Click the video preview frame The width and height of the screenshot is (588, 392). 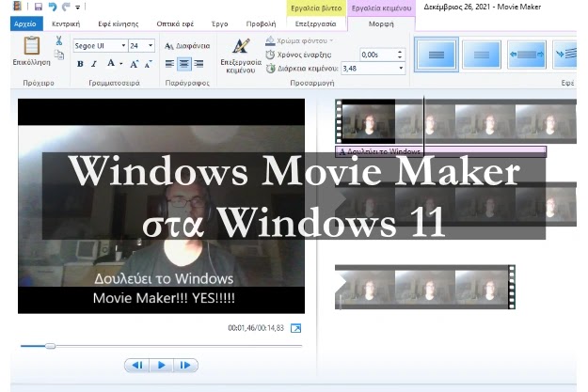(x=161, y=206)
